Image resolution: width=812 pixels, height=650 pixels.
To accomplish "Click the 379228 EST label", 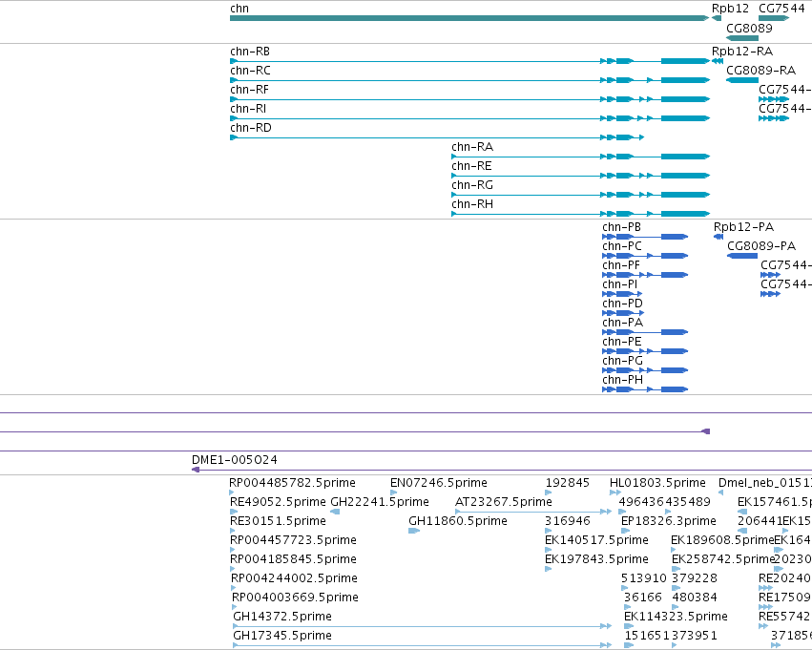I will (695, 578).
